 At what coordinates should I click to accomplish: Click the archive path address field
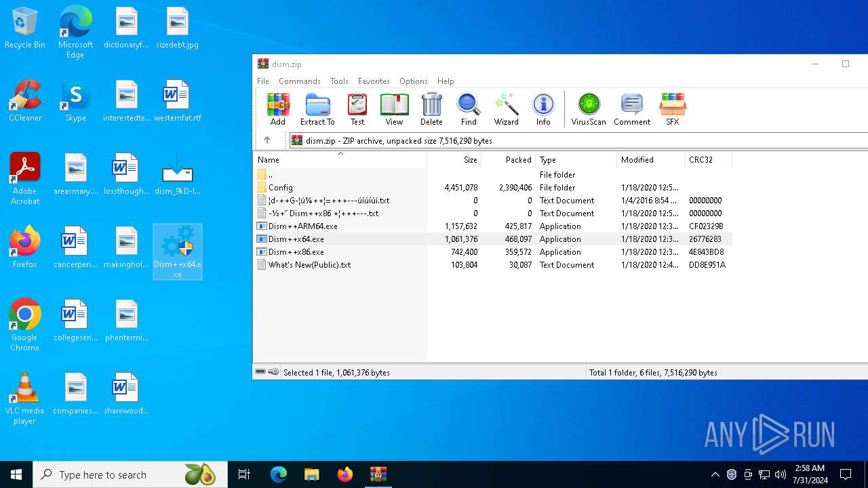click(x=580, y=140)
